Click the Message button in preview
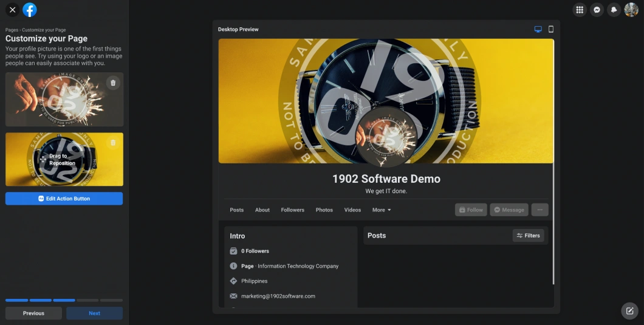 click(x=509, y=210)
